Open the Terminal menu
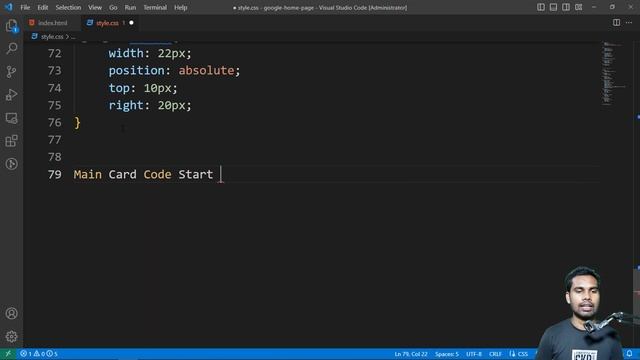The image size is (640, 360). pyautogui.click(x=155, y=7)
